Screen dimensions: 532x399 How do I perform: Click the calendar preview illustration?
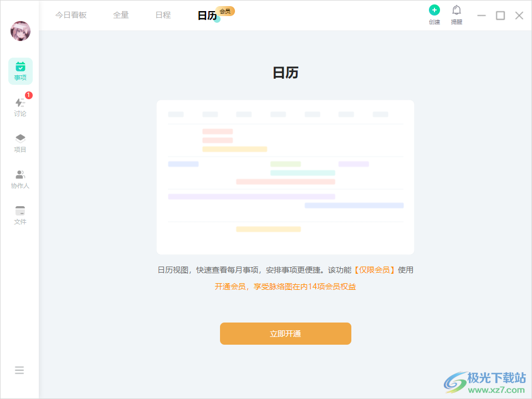pos(285,176)
